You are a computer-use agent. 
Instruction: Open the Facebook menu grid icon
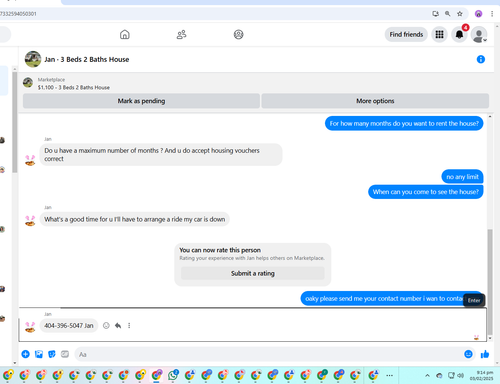pyautogui.click(x=439, y=34)
